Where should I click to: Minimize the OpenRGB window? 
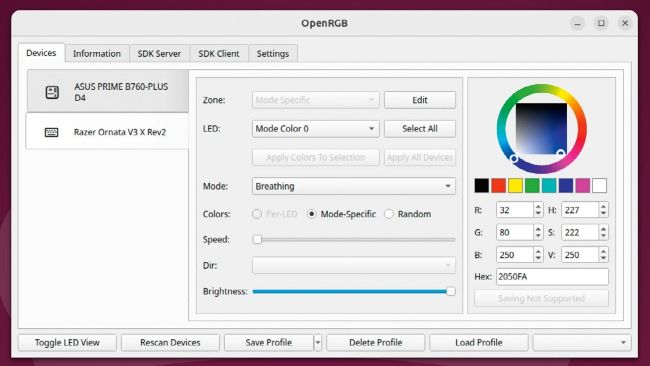tap(577, 23)
